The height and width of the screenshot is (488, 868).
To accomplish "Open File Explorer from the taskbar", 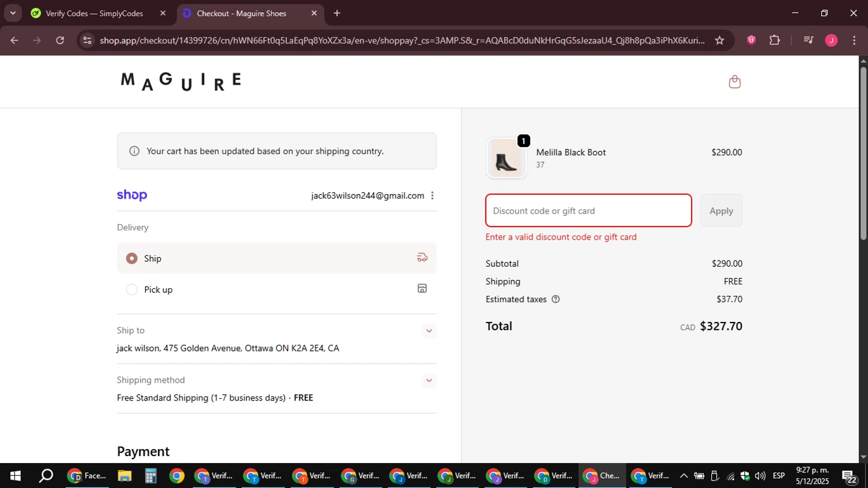I will [x=124, y=476].
